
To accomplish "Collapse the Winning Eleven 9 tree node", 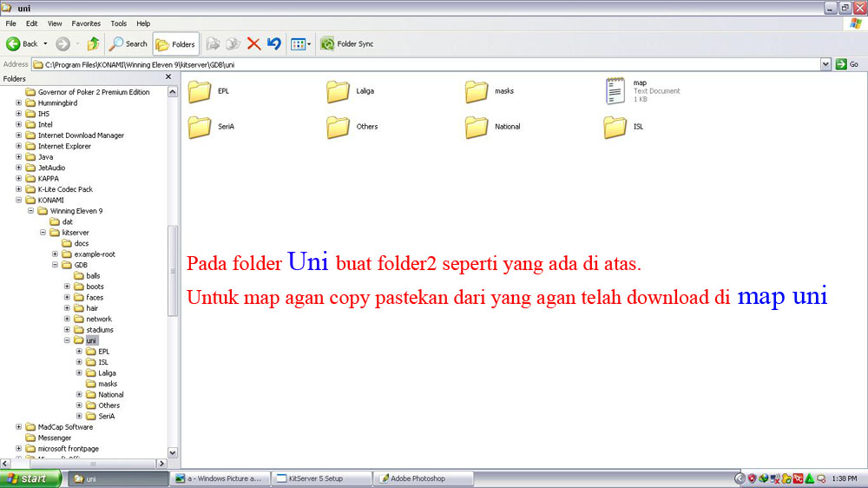I will coord(31,211).
